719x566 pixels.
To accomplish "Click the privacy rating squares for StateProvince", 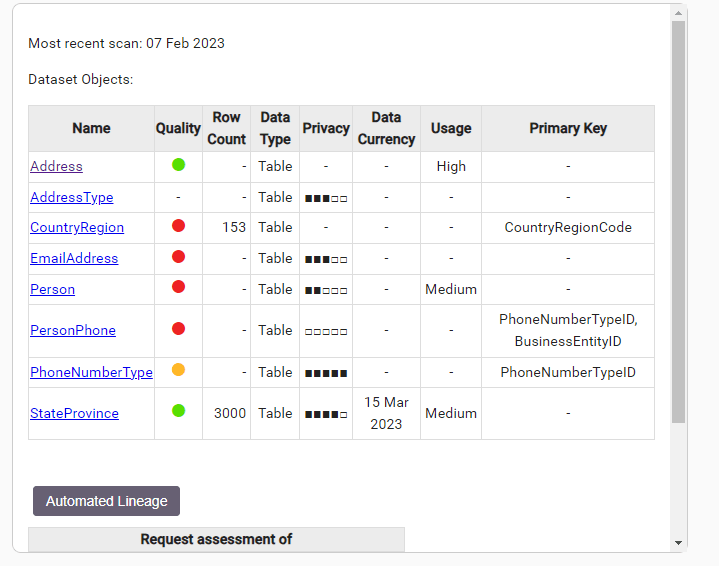I will point(326,415).
